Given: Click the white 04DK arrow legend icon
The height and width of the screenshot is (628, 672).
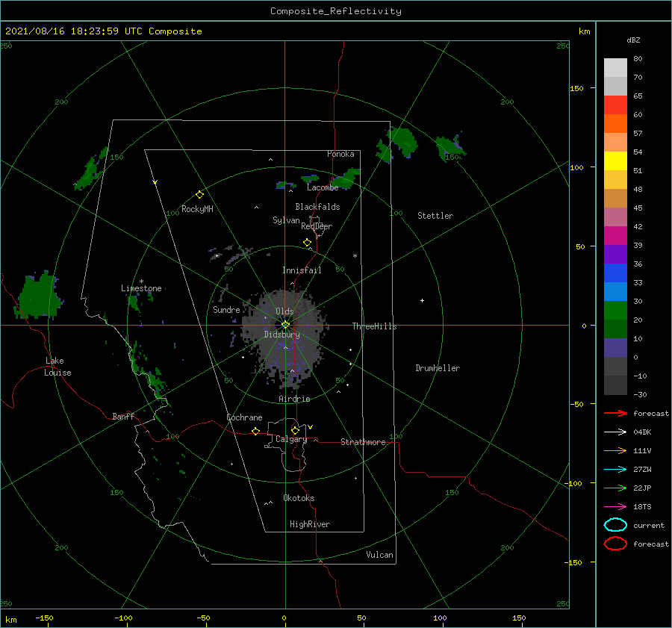Looking at the screenshot, I should [x=615, y=432].
